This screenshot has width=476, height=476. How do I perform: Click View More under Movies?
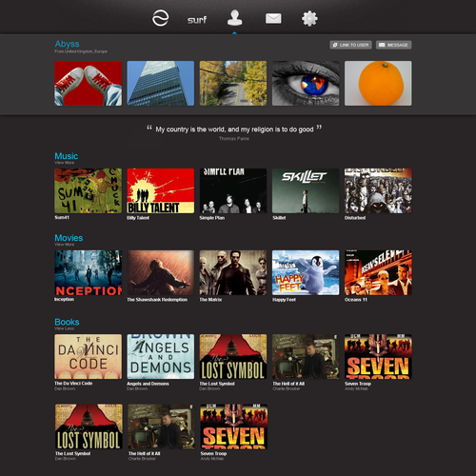tap(65, 245)
